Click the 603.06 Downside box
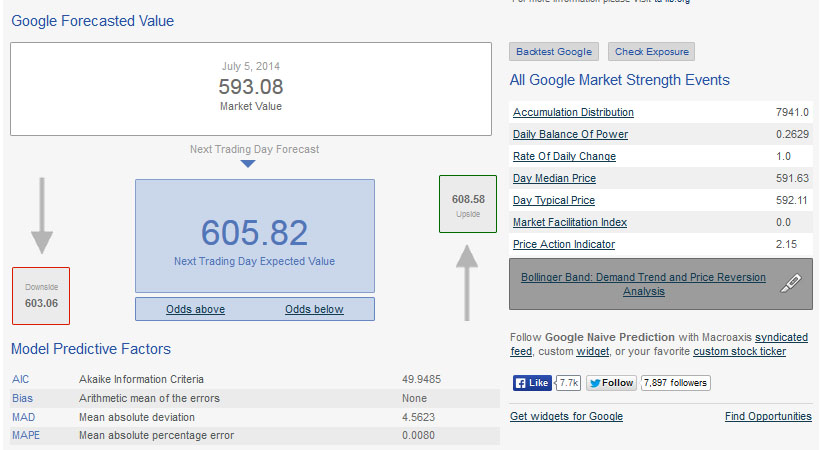The height and width of the screenshot is (450, 826). [x=41, y=296]
